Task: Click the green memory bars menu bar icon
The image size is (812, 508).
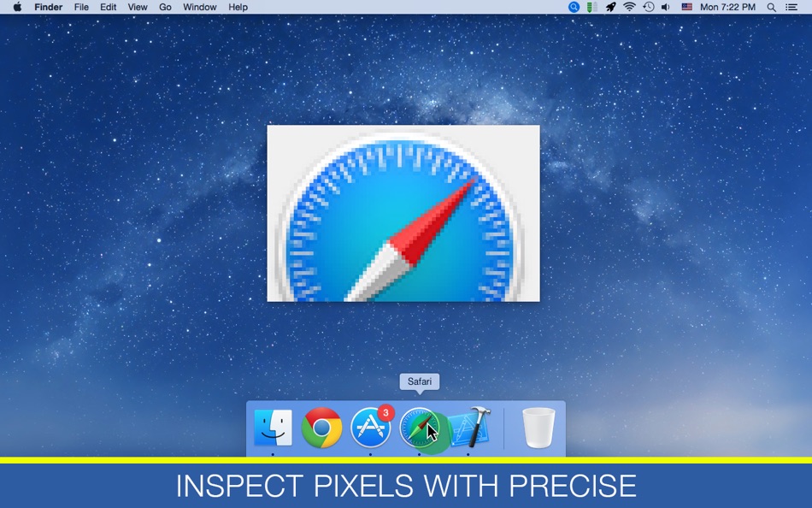Action: click(x=592, y=7)
